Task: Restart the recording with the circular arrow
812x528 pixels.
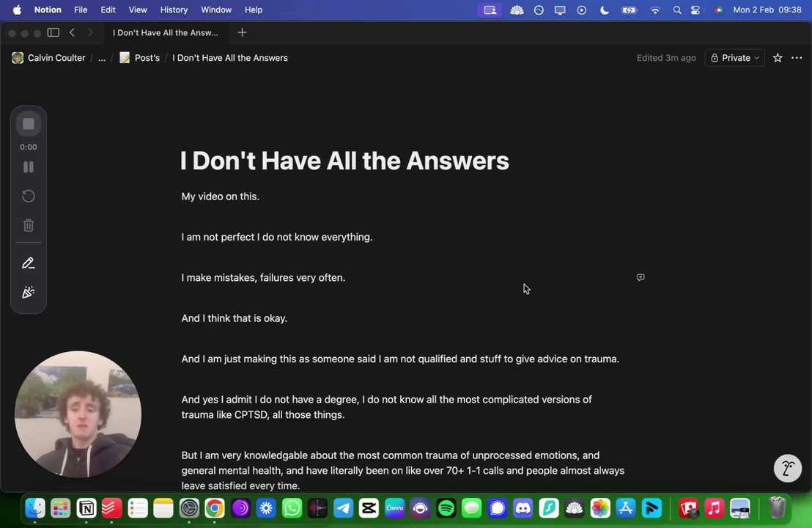Action: (x=29, y=196)
